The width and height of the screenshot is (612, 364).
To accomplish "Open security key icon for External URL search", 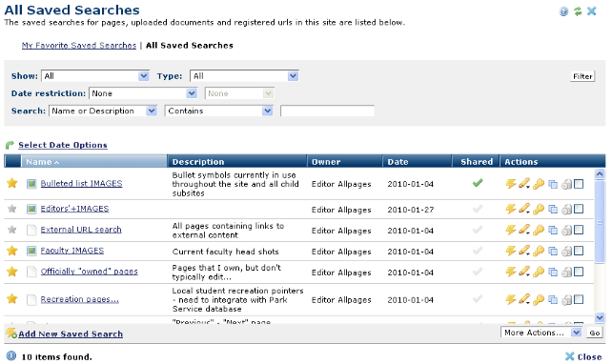I will click(x=539, y=231).
